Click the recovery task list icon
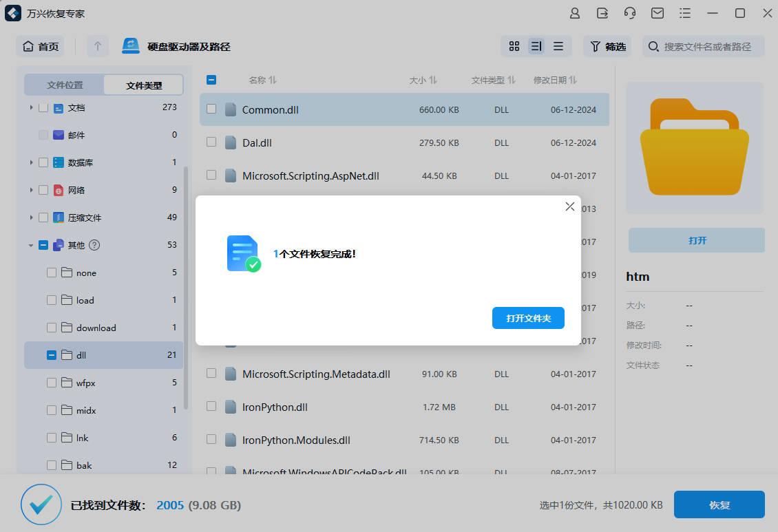This screenshot has width=778, height=532. (x=685, y=13)
